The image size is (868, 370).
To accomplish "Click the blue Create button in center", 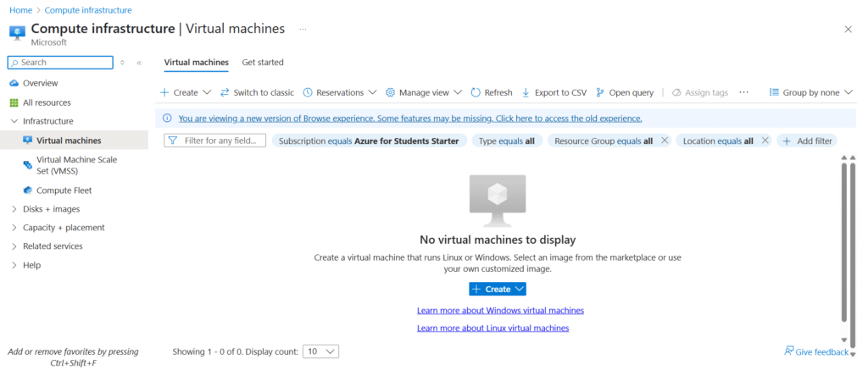I will (x=497, y=290).
